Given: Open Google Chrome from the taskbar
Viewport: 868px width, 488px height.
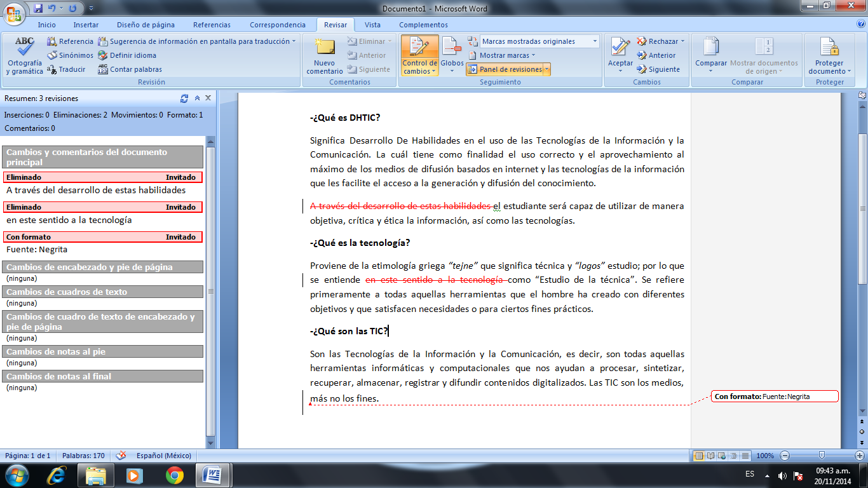Looking at the screenshot, I should (175, 475).
